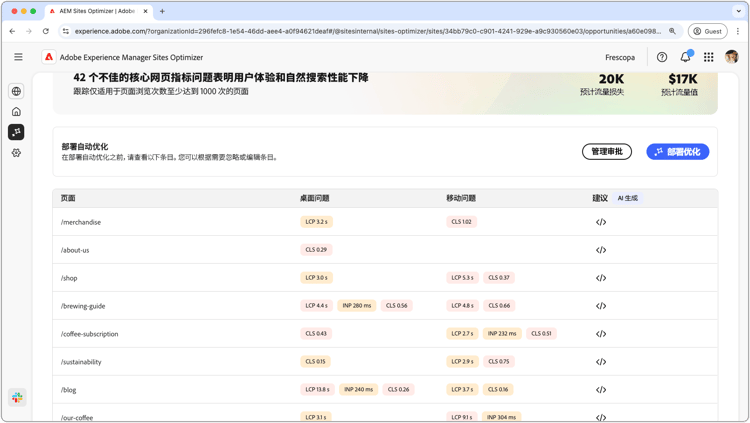Click INP 240 ms badge for /blog
Screen dimensions: 750x423
pyautogui.click(x=358, y=390)
